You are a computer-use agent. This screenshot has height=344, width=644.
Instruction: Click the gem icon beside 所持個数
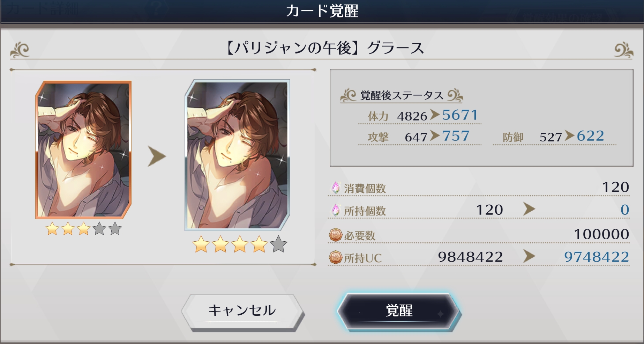pyautogui.click(x=336, y=210)
